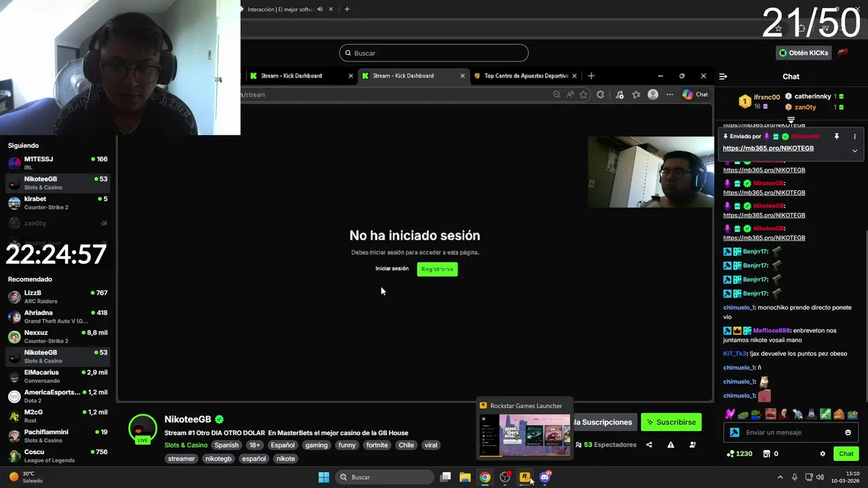This screenshot has width=868, height=488.
Task: Click the volume speaker tray icon
Action: [821, 477]
